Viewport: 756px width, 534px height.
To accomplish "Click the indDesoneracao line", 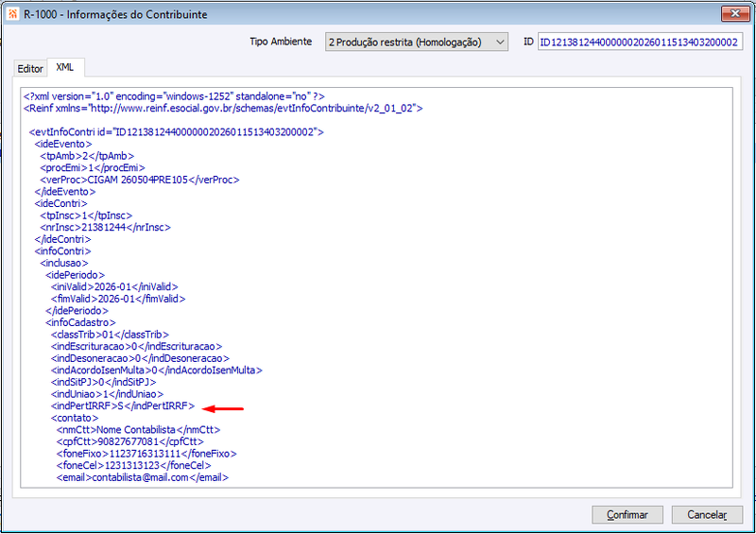I will pyautogui.click(x=140, y=358).
